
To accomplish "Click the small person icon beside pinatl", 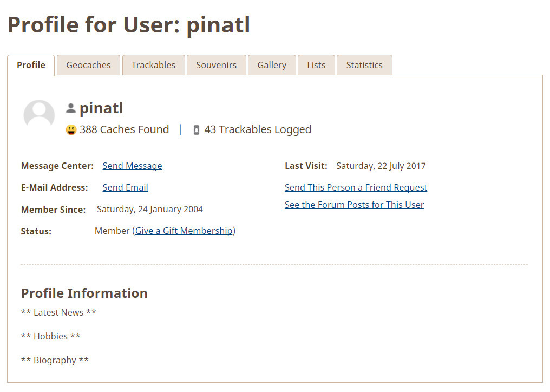I will point(71,108).
